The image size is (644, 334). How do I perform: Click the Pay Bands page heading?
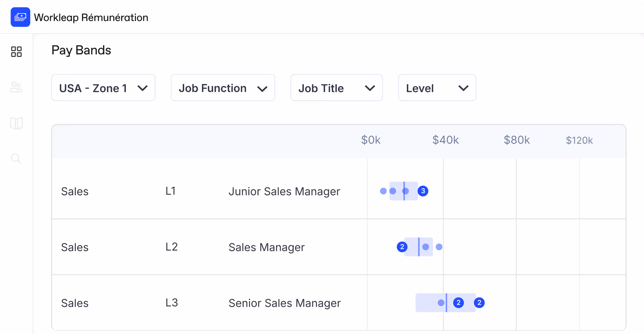[81, 50]
